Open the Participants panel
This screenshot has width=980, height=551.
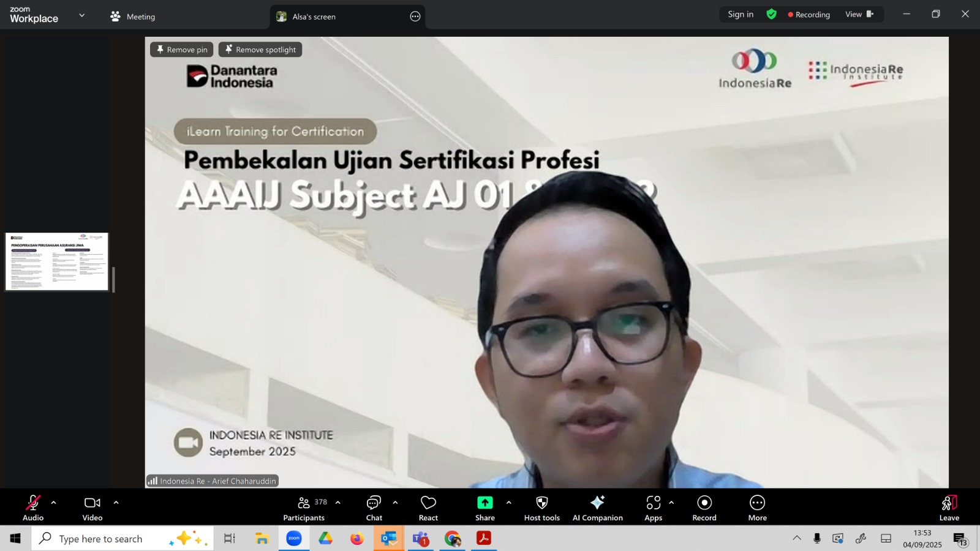pyautogui.click(x=304, y=508)
